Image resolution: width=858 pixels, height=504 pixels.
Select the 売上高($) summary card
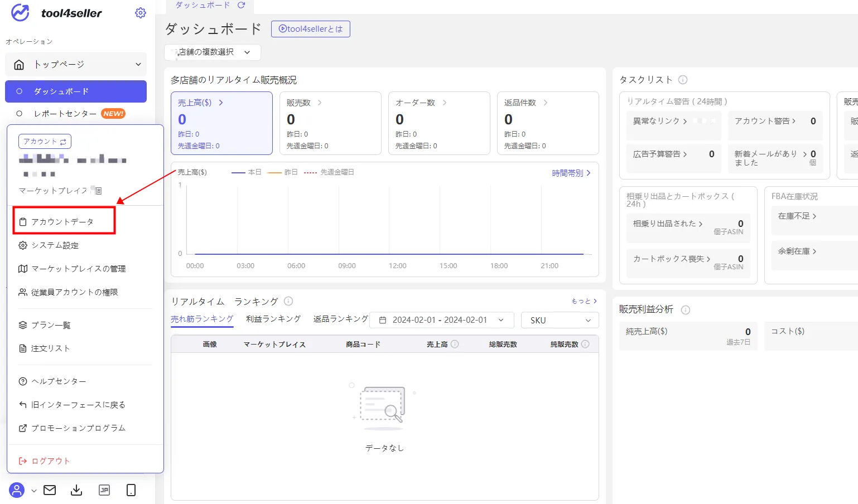[x=221, y=123]
